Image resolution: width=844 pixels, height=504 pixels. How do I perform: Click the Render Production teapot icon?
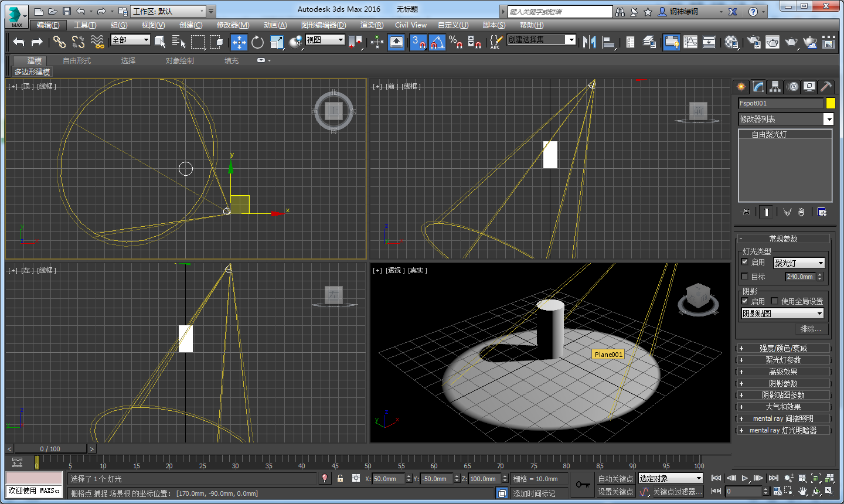point(791,42)
